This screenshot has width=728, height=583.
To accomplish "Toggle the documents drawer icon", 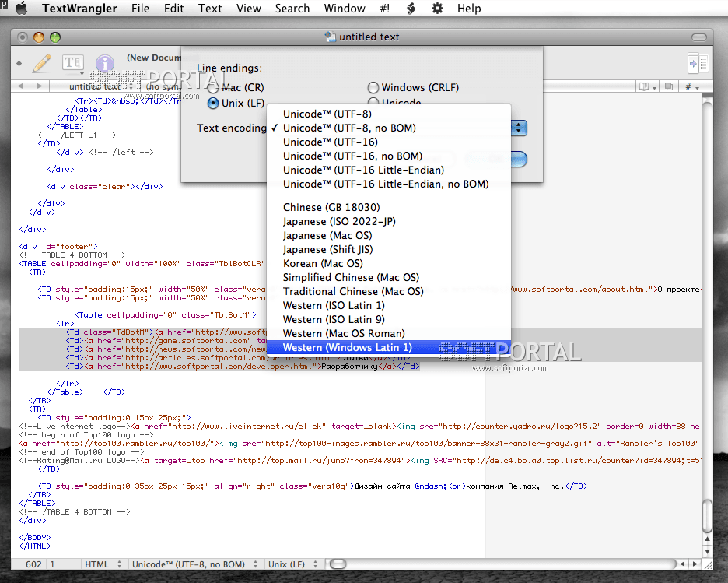I will point(698,63).
